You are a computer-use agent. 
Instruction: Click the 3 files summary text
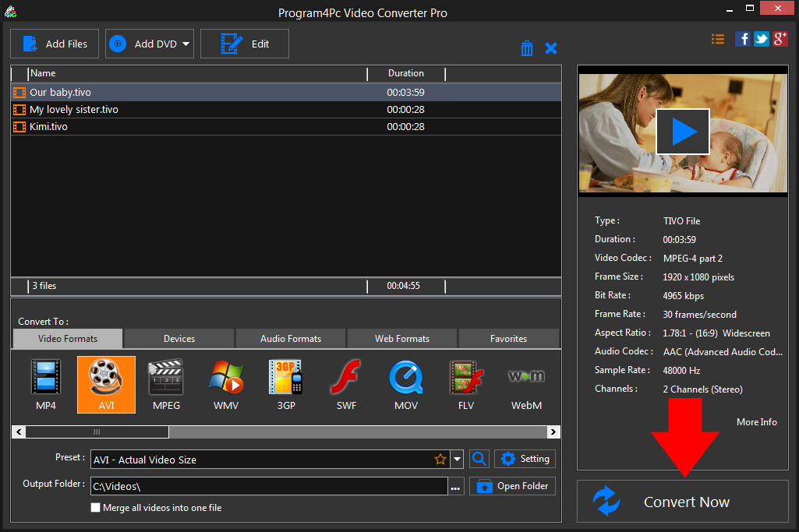coord(44,286)
